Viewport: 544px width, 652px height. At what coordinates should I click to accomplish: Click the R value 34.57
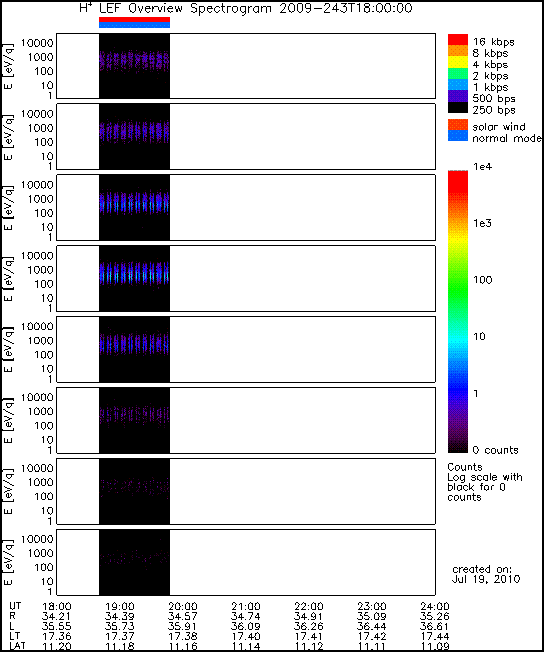[183, 616]
